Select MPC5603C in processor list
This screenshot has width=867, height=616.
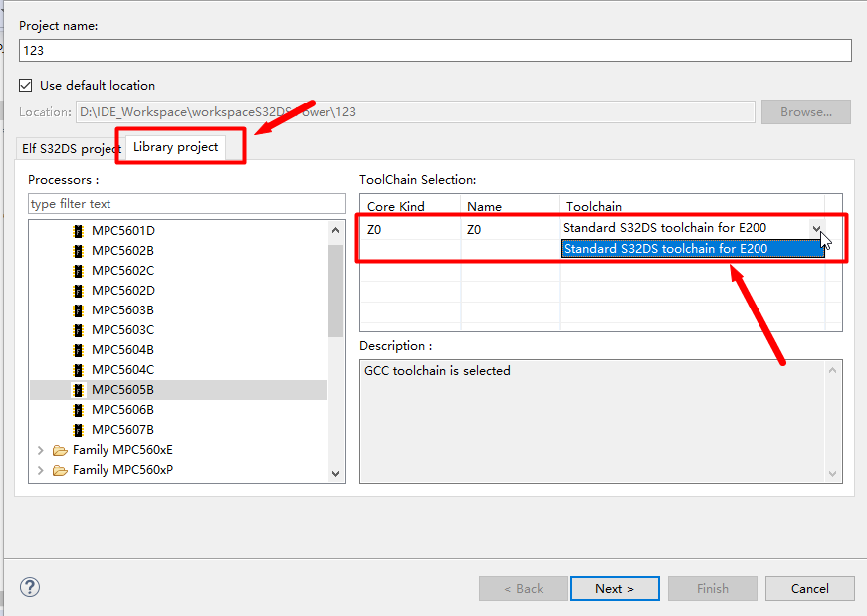coord(122,330)
